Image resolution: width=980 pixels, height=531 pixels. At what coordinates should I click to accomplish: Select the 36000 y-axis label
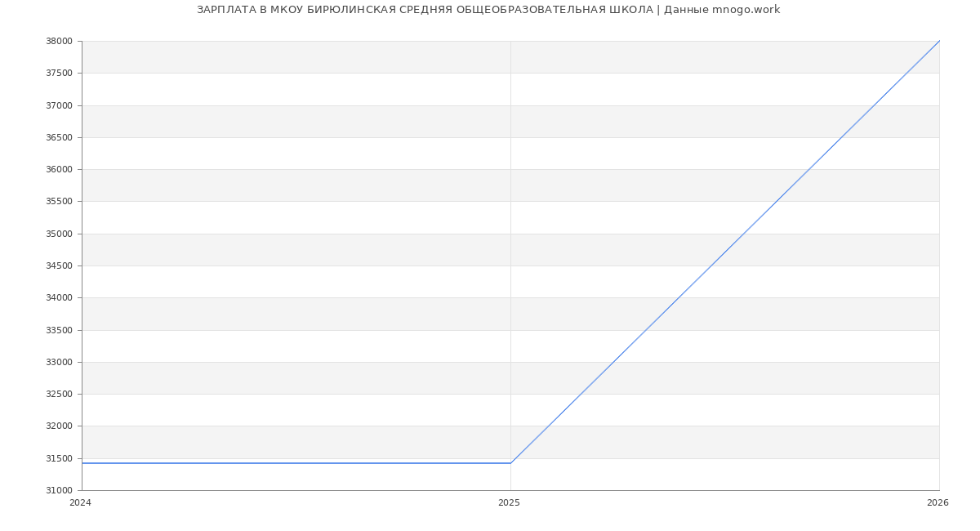[x=59, y=170]
